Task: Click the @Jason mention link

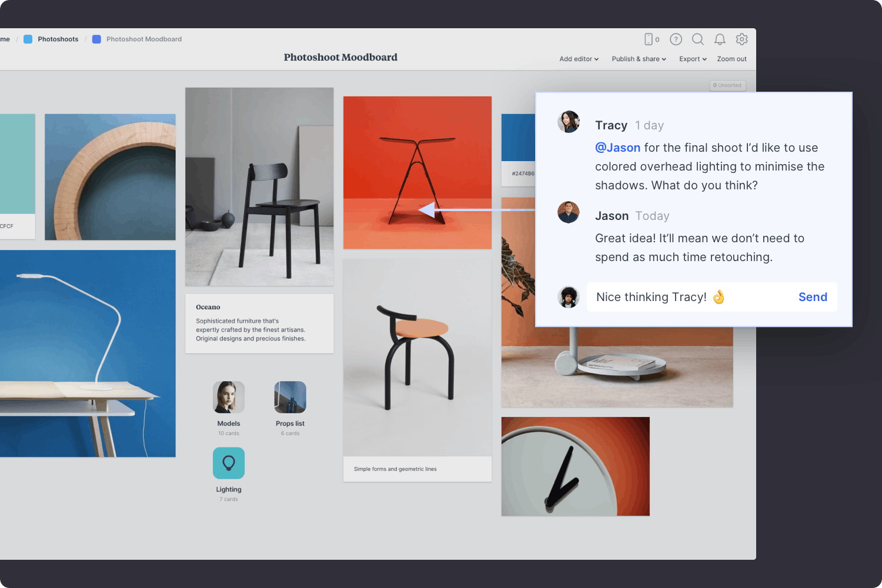Action: point(617,148)
